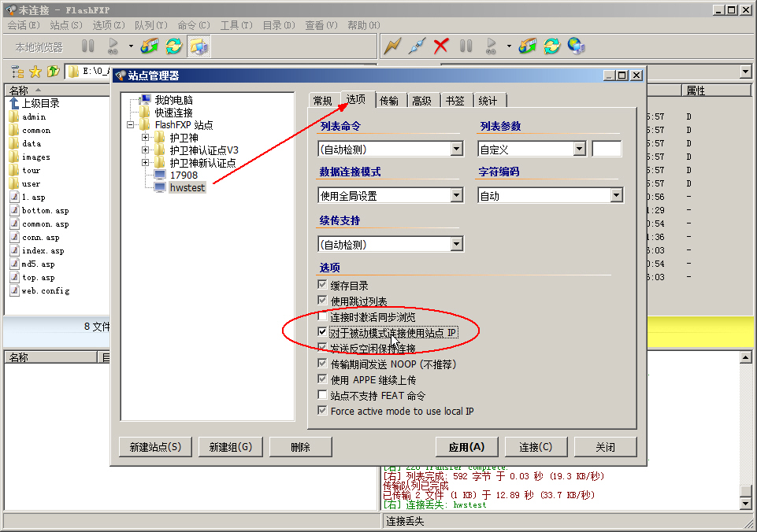Screen dimensions: 757x532
Task: Select the 17908 site in tree
Action: click(x=184, y=175)
